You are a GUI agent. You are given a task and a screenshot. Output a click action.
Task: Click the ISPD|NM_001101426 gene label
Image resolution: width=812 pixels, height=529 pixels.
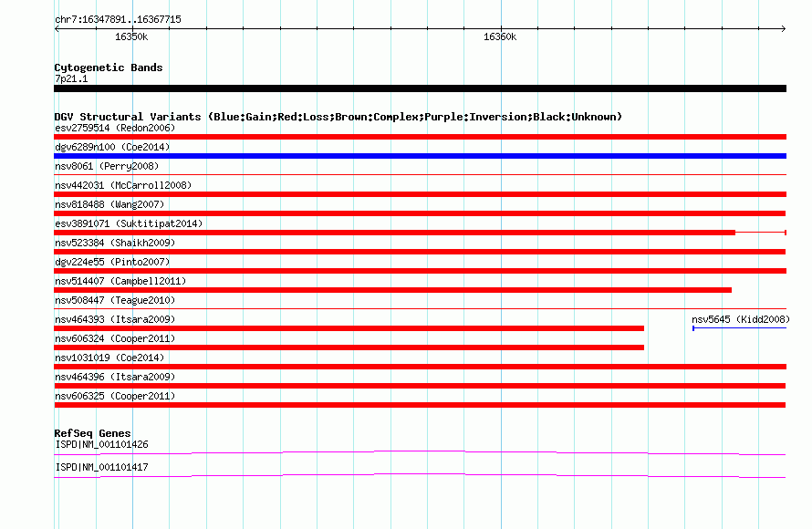pyautogui.click(x=101, y=444)
